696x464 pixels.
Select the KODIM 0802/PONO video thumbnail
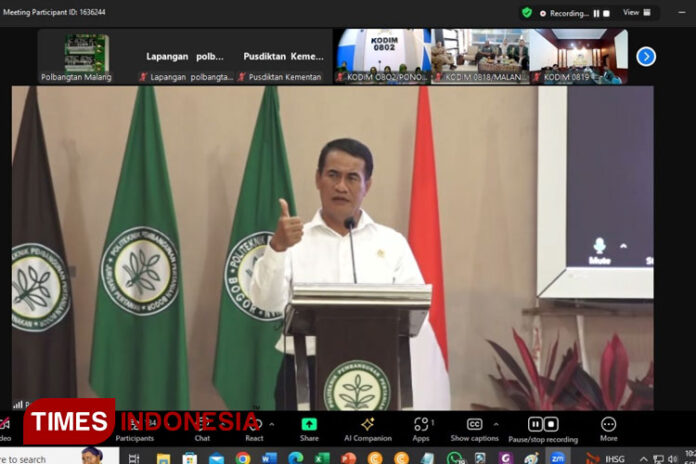pos(382,56)
